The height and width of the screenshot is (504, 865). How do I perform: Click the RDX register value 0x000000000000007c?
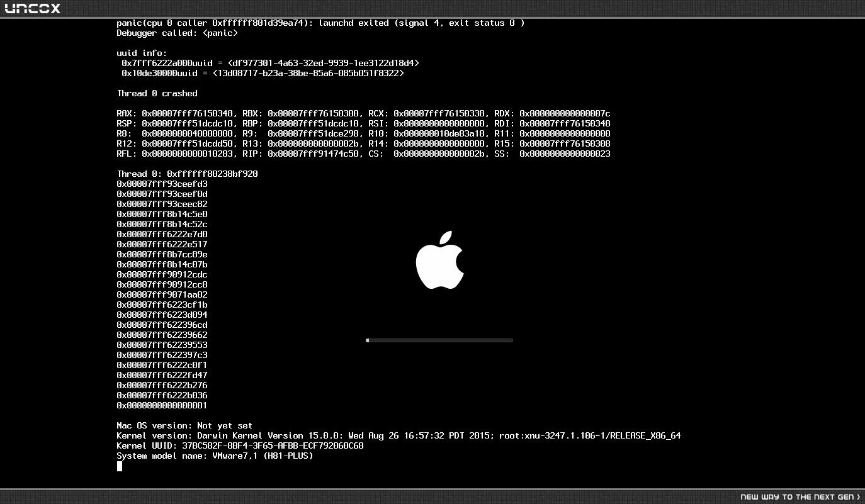565,114
